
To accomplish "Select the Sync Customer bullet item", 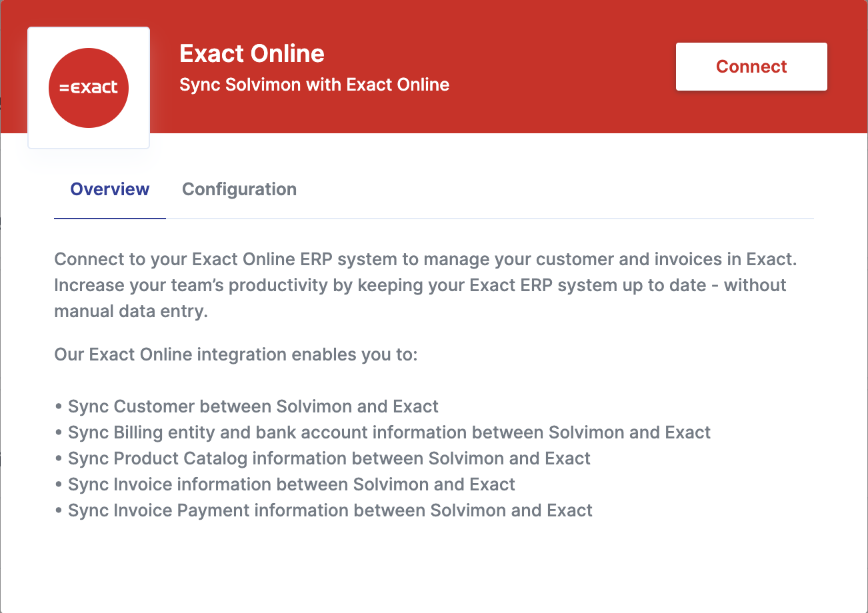I will coord(253,406).
